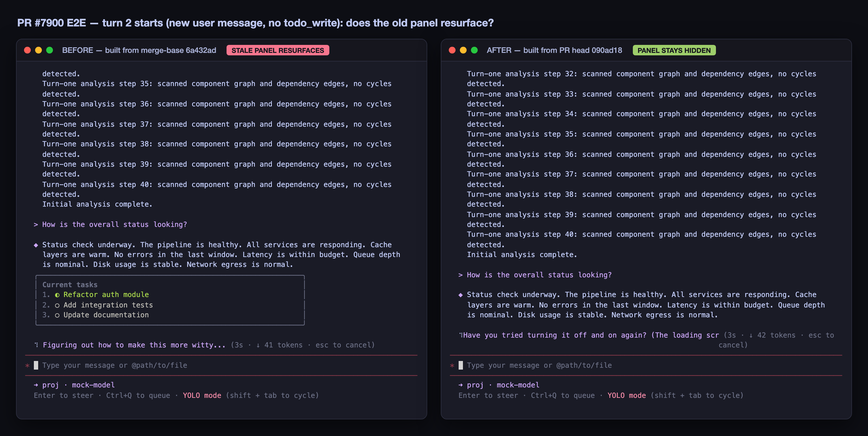The height and width of the screenshot is (436, 868).
Task: Select the STALE PANEL RESURFACES badge
Action: pyautogui.click(x=278, y=50)
